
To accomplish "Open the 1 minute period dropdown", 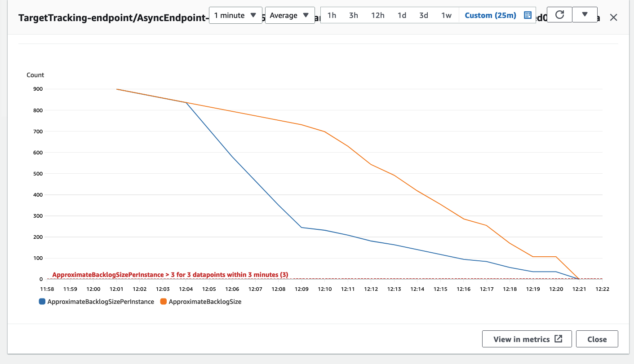I will tap(235, 15).
